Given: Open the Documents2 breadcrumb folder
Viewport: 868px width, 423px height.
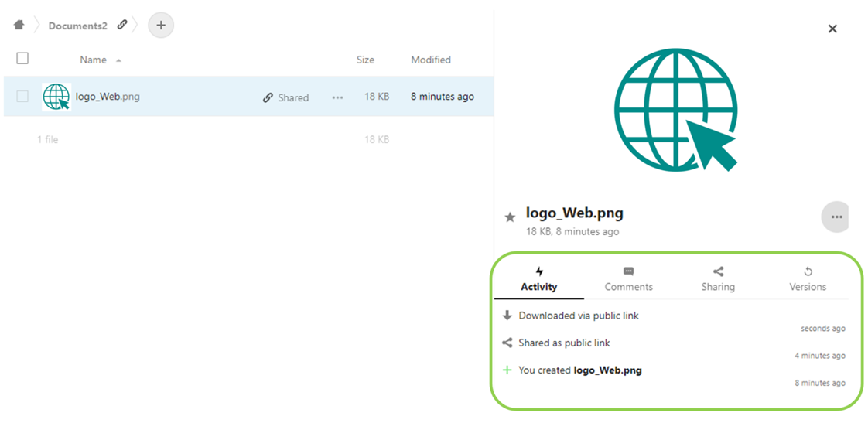Looking at the screenshot, I should point(77,26).
